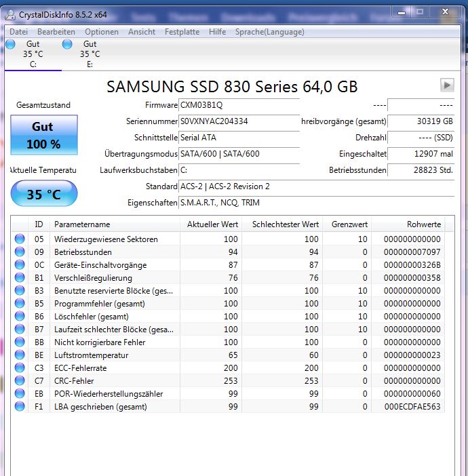Click Drehzahl value ---- (SSD)
The height and width of the screenshot is (476, 468).
click(x=421, y=138)
